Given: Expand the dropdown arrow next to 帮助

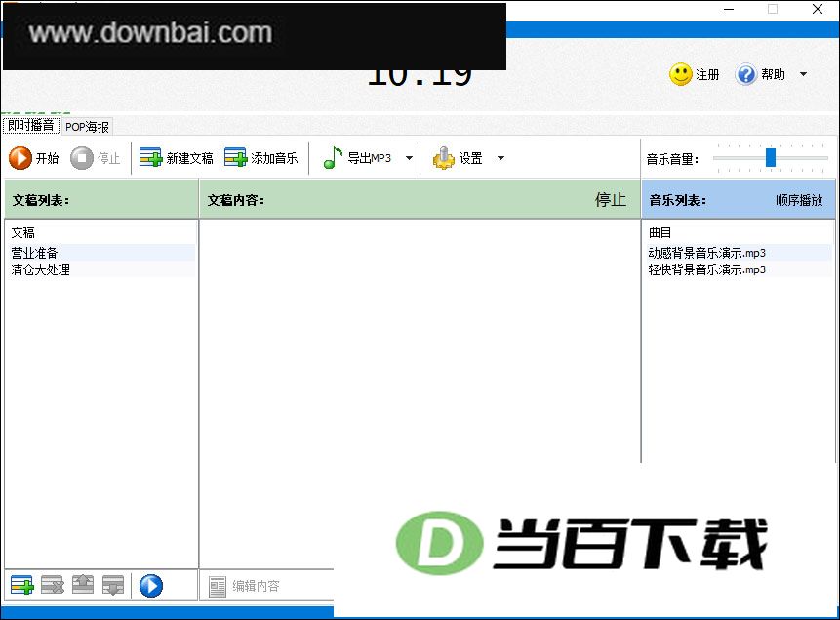Looking at the screenshot, I should 803,74.
